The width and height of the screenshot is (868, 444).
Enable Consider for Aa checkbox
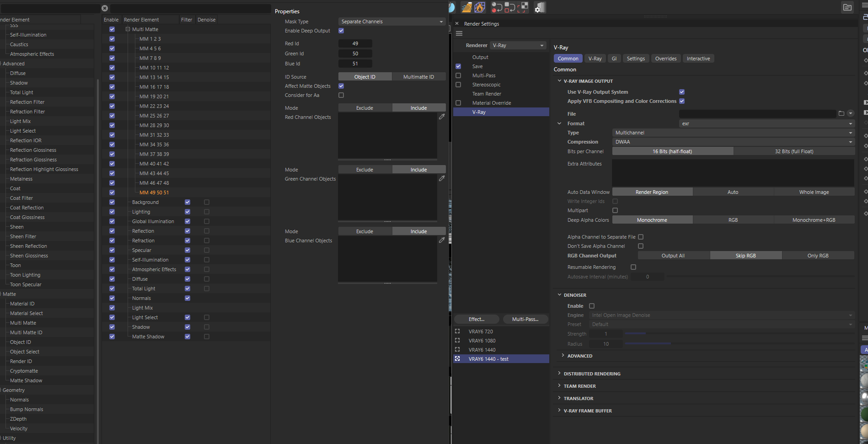point(341,95)
